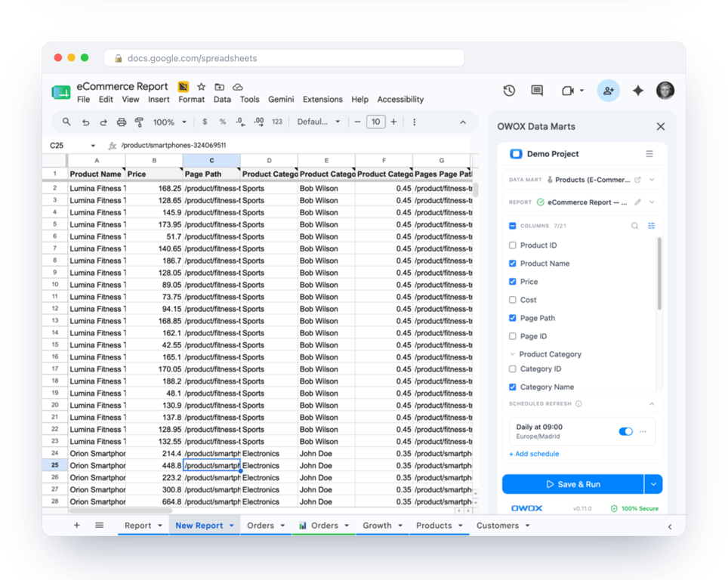
Task: Activate the paint format tool
Action: [x=139, y=122]
